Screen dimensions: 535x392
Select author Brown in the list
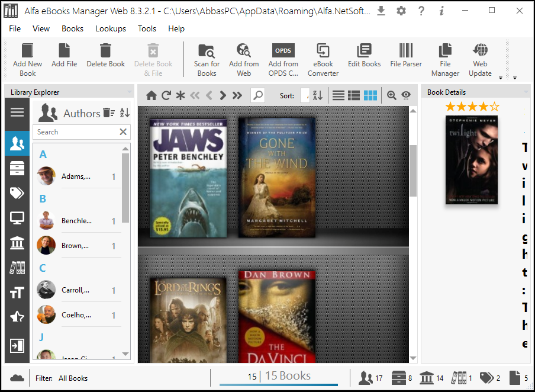click(x=79, y=246)
